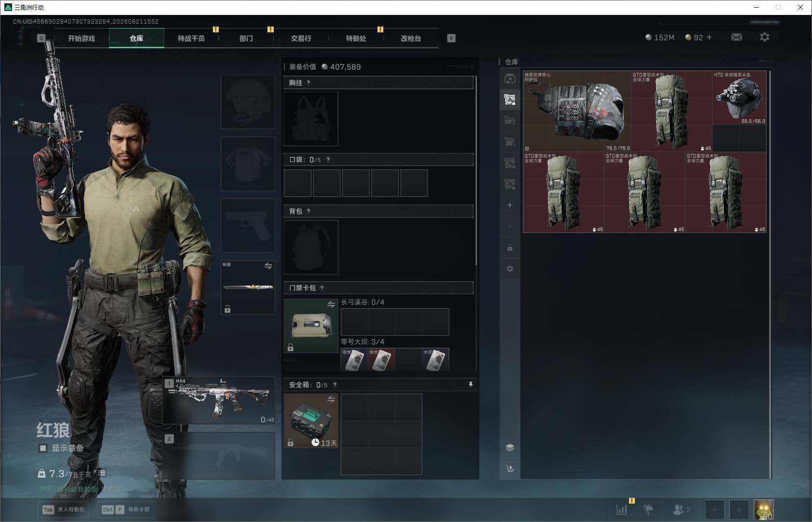Viewport: 812px width, 522px height.
Task: Select the 精英防弹背心 armor vest in stash
Action: pos(577,111)
